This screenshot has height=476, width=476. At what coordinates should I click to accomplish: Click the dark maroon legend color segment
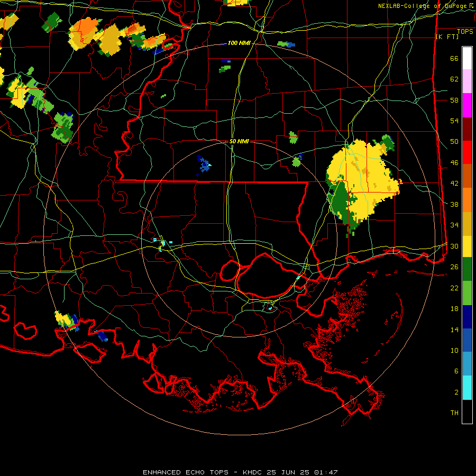point(467,129)
